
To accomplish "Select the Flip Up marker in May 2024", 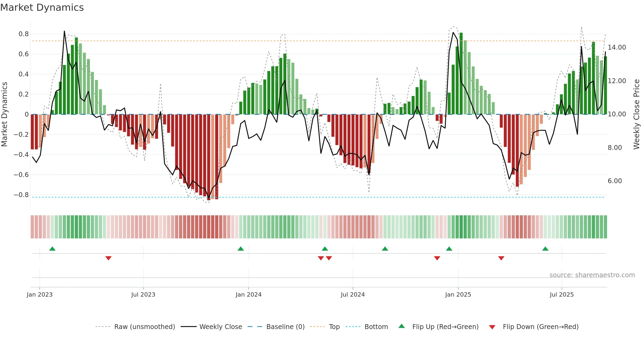I will 325,249.
